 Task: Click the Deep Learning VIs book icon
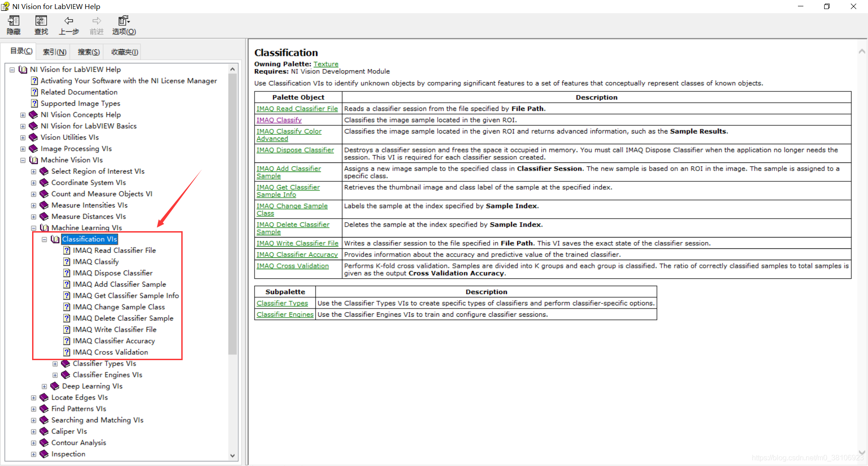tap(55, 386)
